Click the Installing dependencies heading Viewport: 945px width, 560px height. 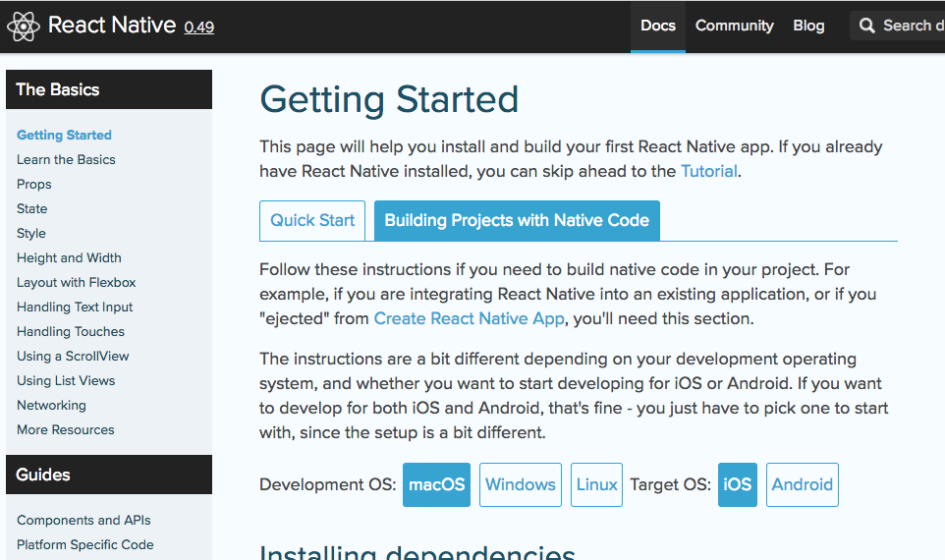click(x=417, y=552)
